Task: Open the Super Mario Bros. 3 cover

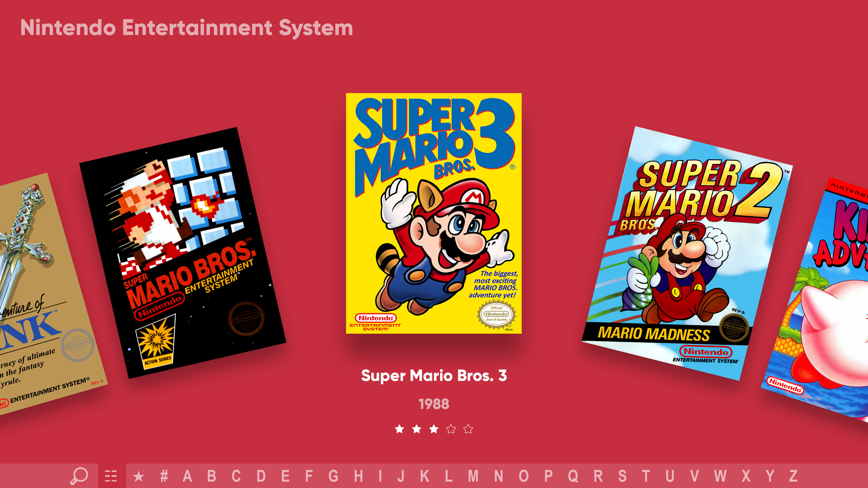Action: [434, 213]
